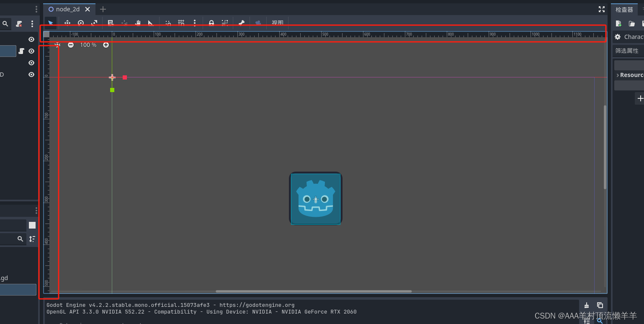Select the highlighted file row in filesystem
644x324 pixels.
18,290
